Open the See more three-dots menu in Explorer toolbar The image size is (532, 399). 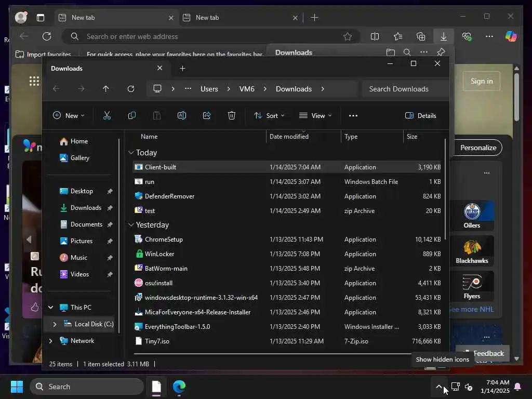click(353, 116)
